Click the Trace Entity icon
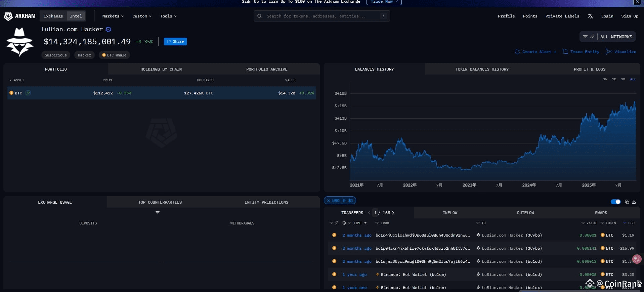The width and height of the screenshot is (644, 292). click(565, 52)
